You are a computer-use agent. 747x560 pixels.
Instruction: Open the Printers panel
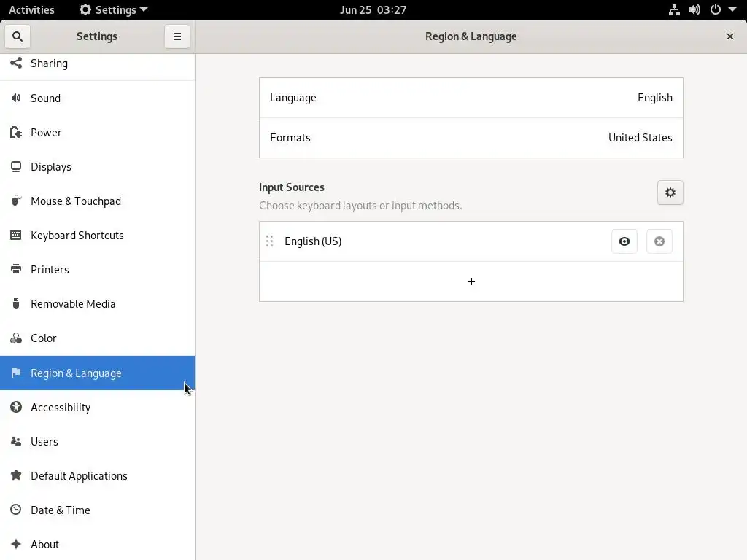[97, 270]
